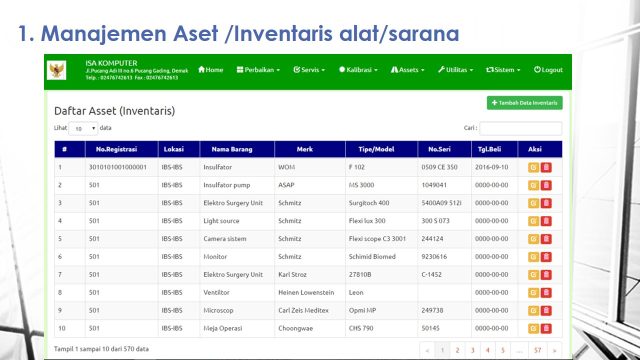Edit the Light source row
Screen dimensions: 640x360
click(533, 221)
